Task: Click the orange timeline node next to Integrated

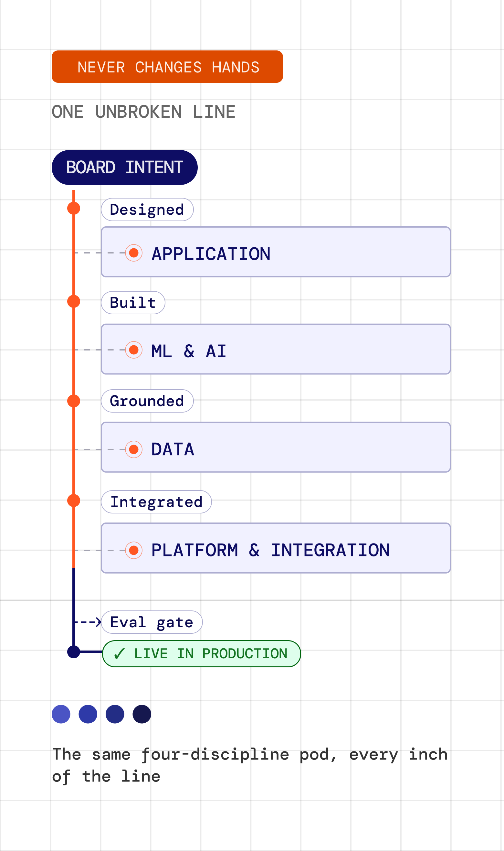Action: (x=74, y=501)
